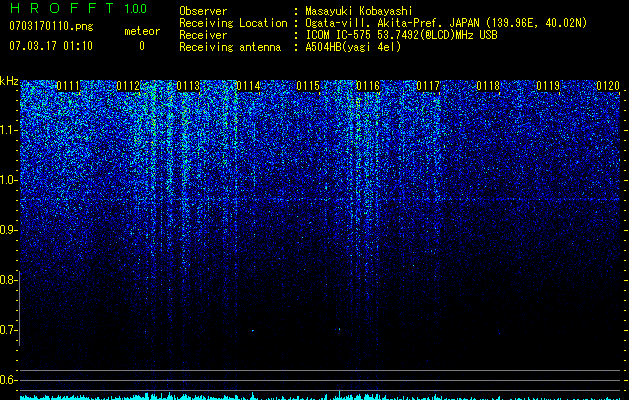Click the 0.9 kHz axis label
629x400 pixels.
8,230
